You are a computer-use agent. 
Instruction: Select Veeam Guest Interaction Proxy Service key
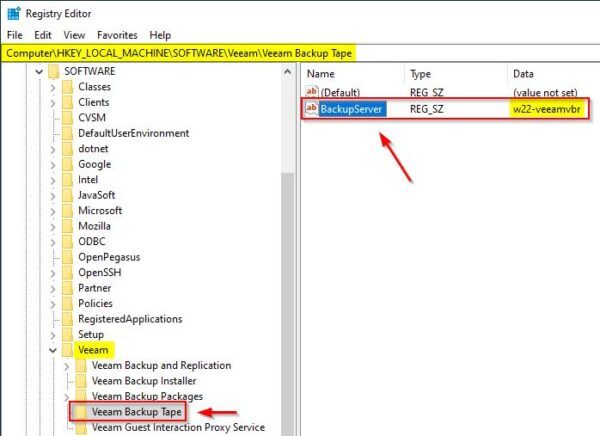click(x=178, y=427)
